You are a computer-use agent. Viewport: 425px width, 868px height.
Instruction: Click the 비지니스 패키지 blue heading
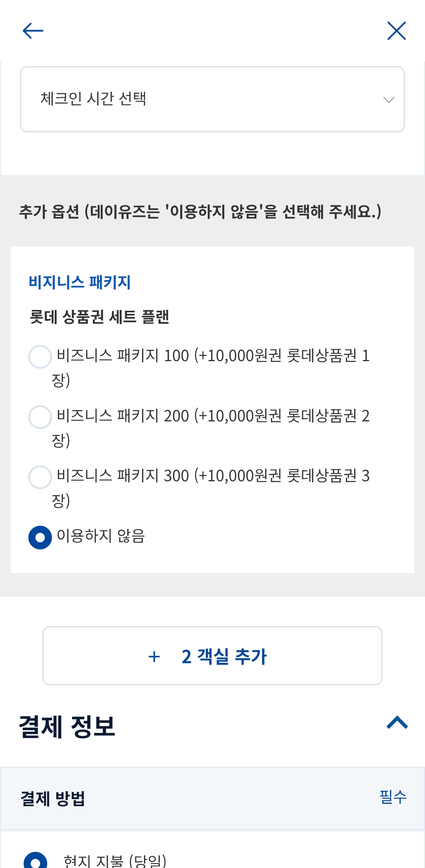tap(79, 282)
